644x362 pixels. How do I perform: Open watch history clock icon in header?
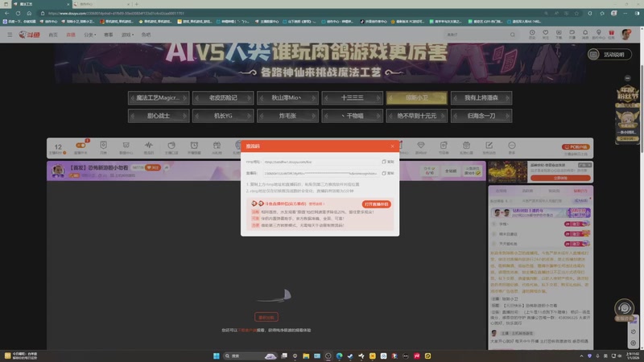click(x=532, y=34)
